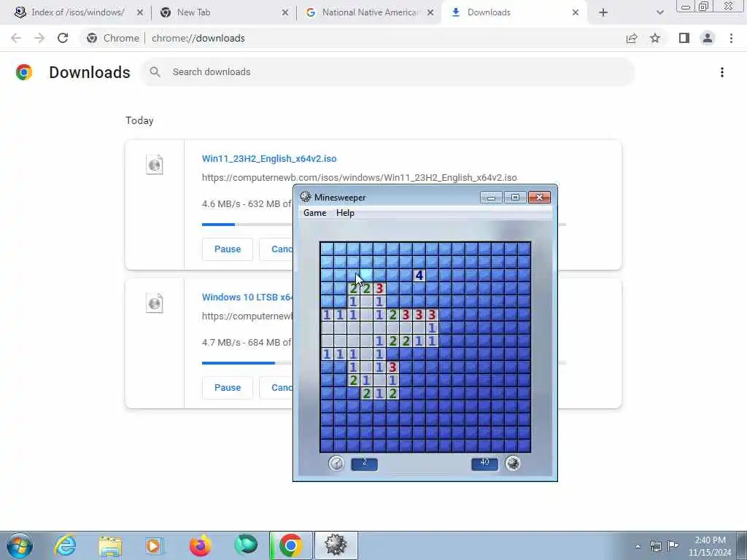Share this page via the share icon
The width and height of the screenshot is (747, 560).
[x=632, y=38]
